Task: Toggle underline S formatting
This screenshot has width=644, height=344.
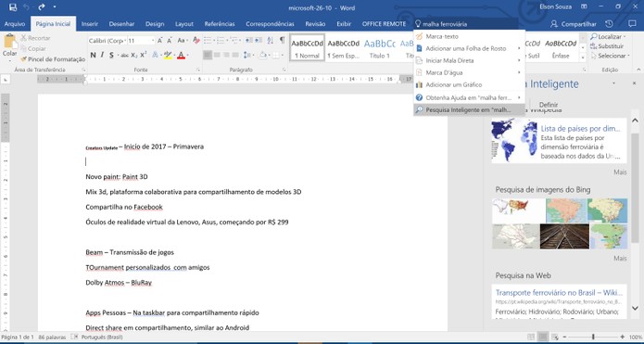Action: (112, 55)
